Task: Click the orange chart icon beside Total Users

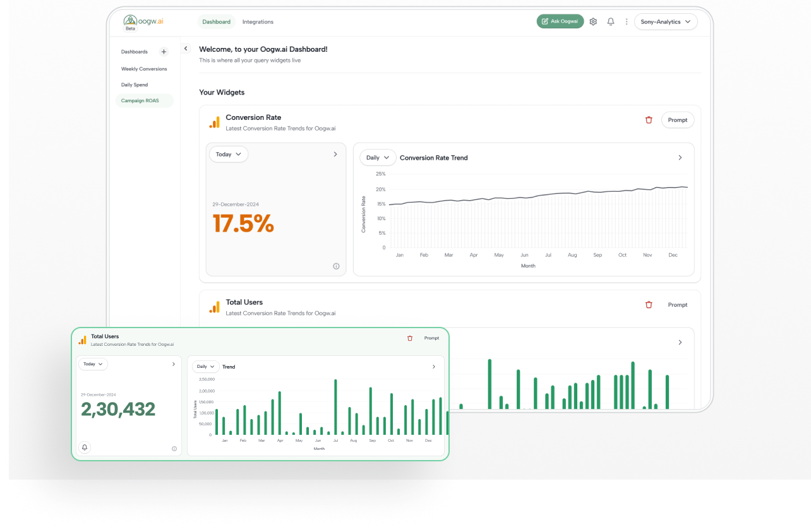Action: 82,340
